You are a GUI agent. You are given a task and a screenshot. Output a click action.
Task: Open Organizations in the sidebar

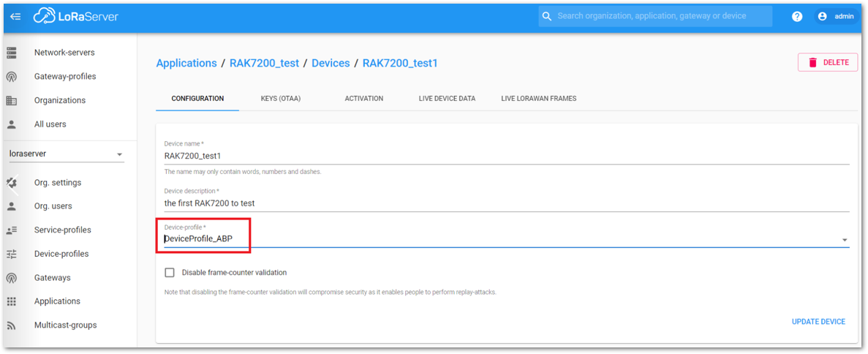(60, 100)
